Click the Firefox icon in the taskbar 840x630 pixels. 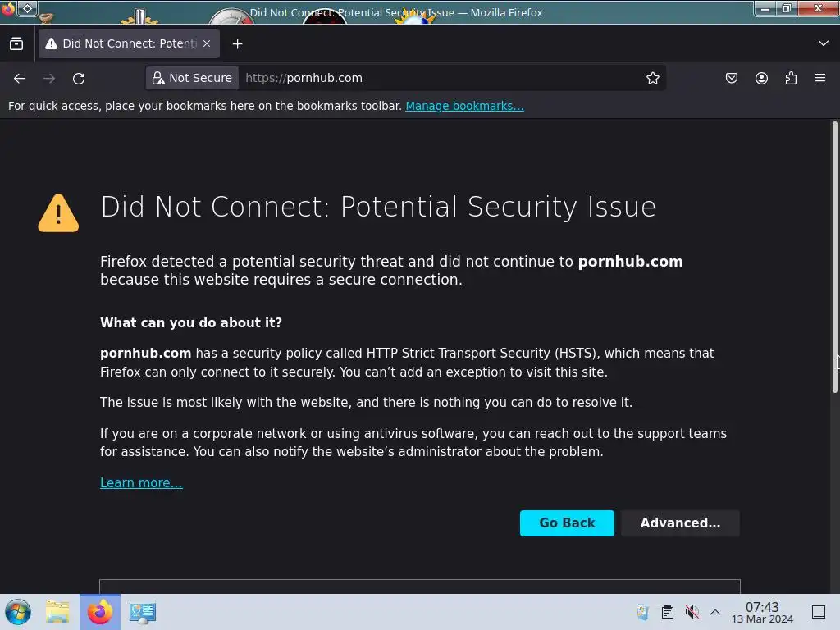[x=100, y=612]
